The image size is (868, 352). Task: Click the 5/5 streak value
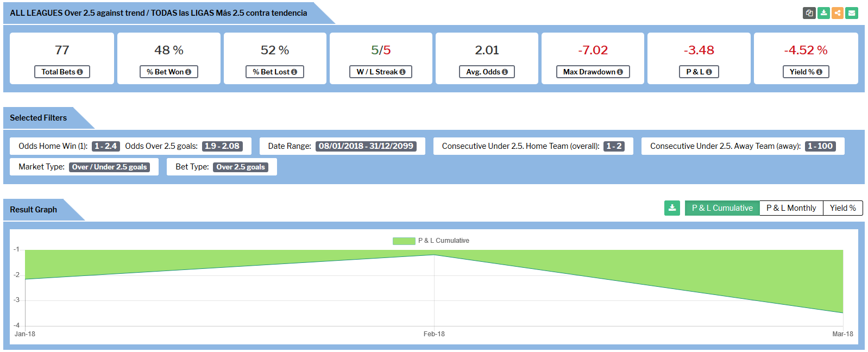point(381,50)
